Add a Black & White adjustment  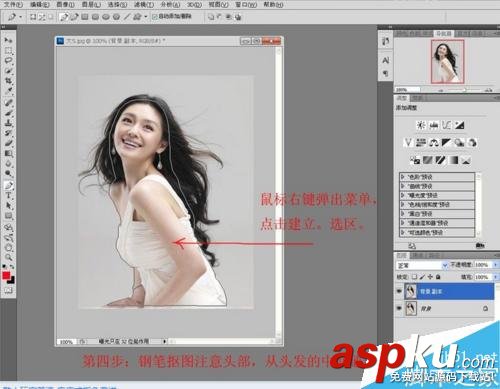pos(447,143)
